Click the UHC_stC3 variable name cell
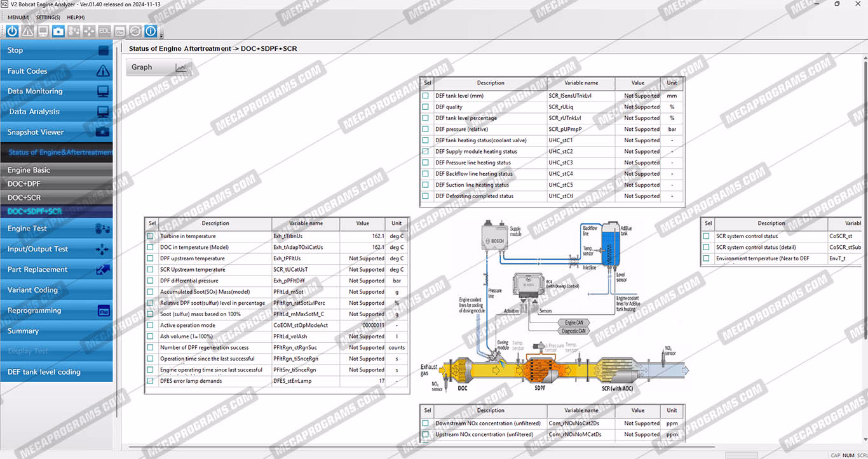868x459 pixels. (x=581, y=163)
